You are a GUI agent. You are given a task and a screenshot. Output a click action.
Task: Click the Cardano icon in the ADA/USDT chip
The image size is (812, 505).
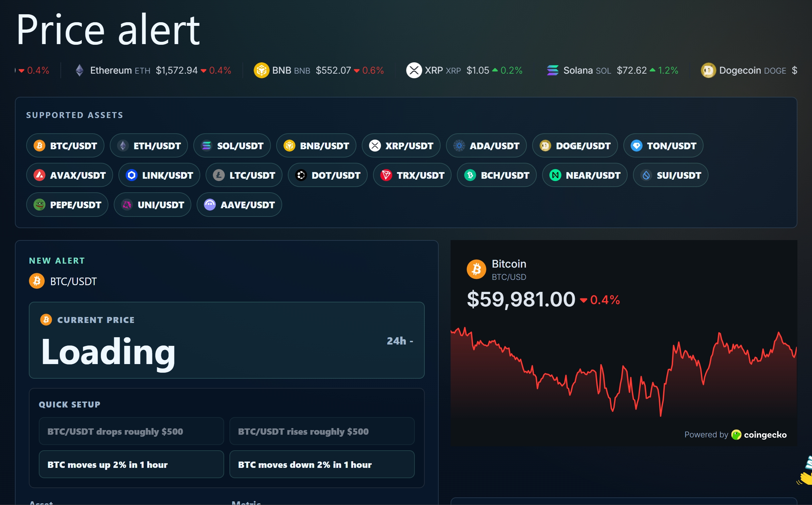[x=460, y=146]
